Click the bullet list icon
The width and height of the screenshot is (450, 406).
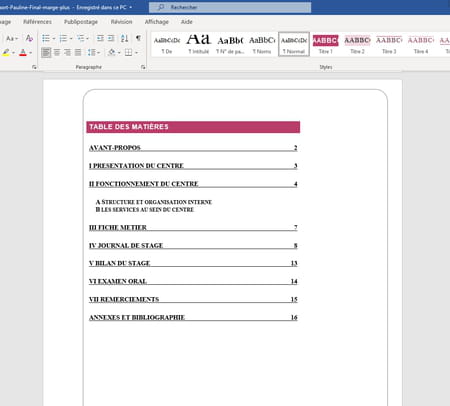click(x=46, y=38)
